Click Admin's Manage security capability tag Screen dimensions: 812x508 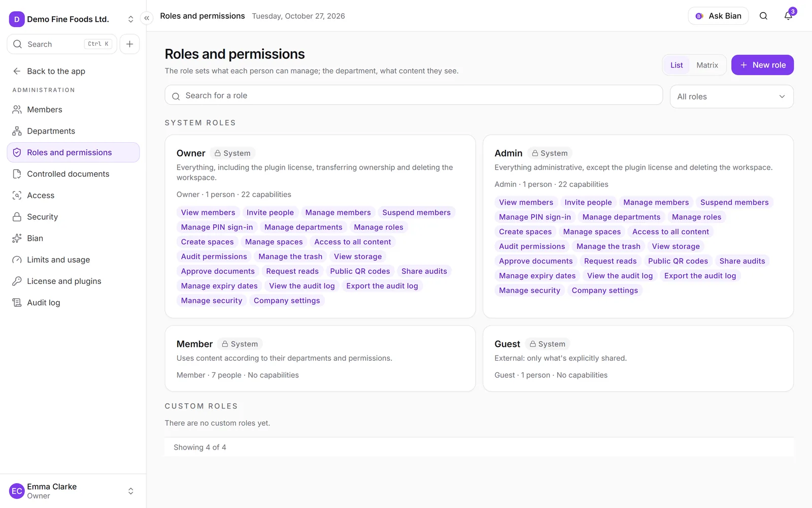[x=529, y=291]
